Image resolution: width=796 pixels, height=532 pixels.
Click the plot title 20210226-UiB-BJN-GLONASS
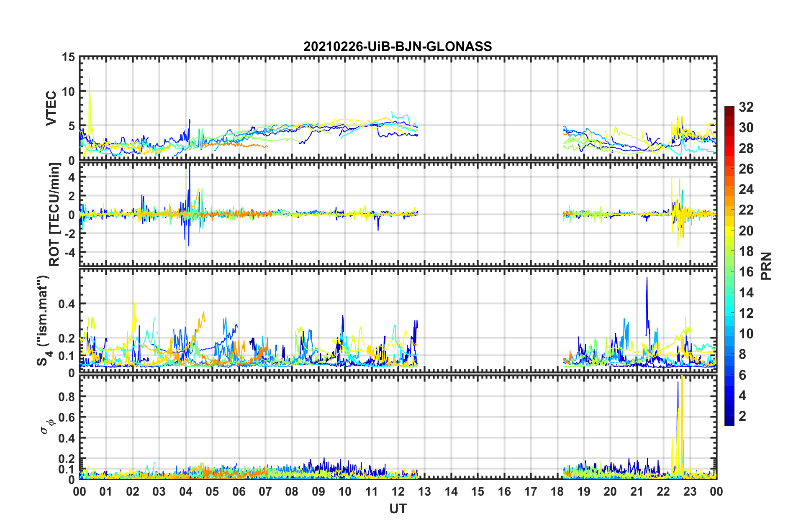click(x=398, y=46)
